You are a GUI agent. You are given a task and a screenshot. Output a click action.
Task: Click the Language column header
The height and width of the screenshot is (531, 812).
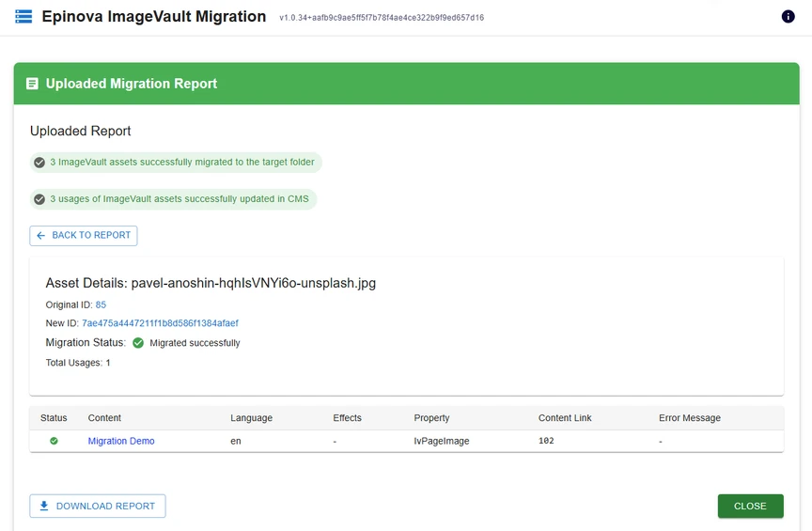(x=251, y=418)
